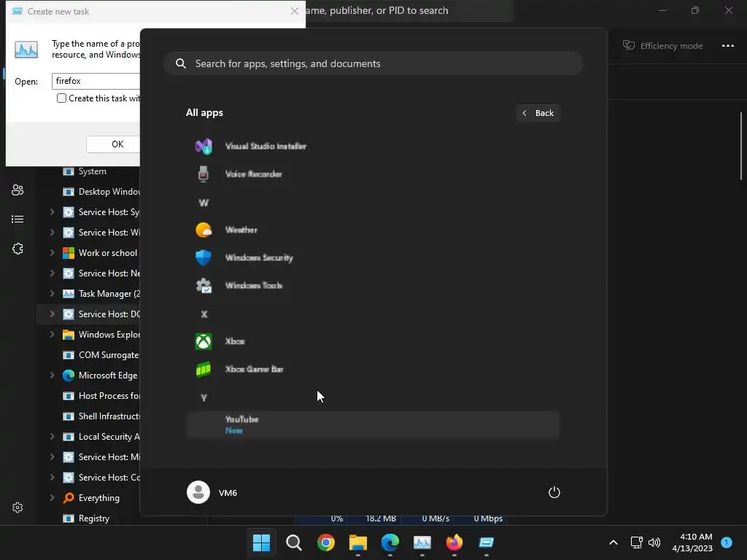The height and width of the screenshot is (560, 747).
Task: Open Xbox Game Bar icon
Action: click(204, 369)
